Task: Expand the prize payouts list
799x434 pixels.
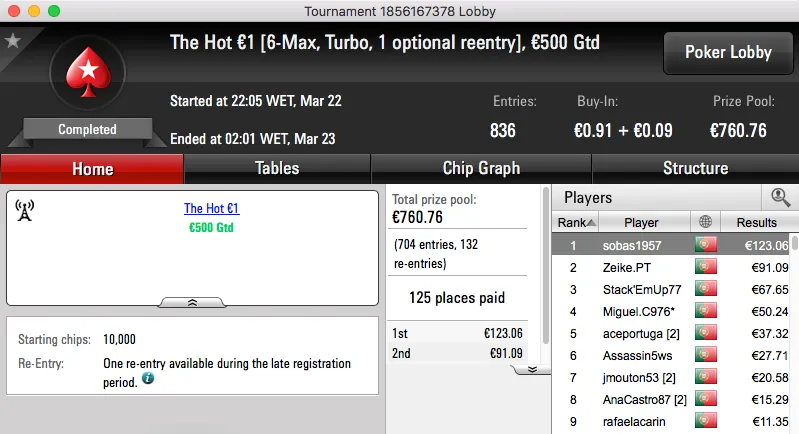Action: (x=533, y=368)
